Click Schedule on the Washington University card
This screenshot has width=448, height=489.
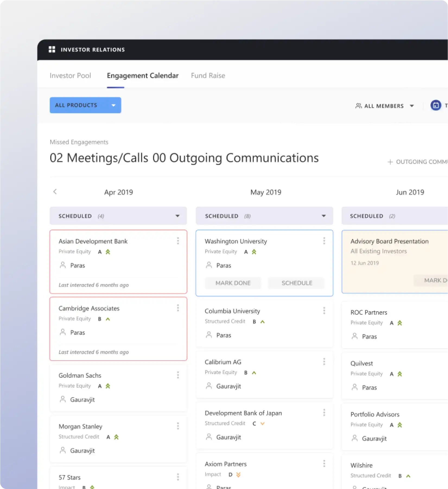coord(297,283)
